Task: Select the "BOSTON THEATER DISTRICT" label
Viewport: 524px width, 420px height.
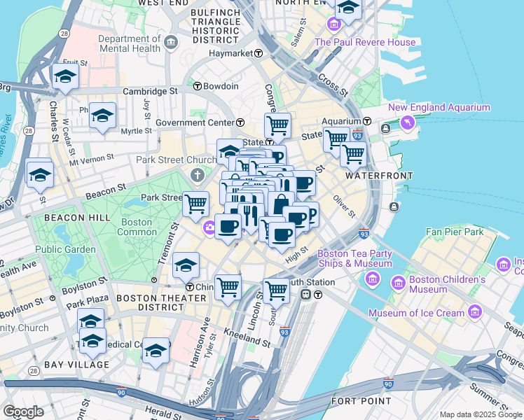Action: pos(161,302)
